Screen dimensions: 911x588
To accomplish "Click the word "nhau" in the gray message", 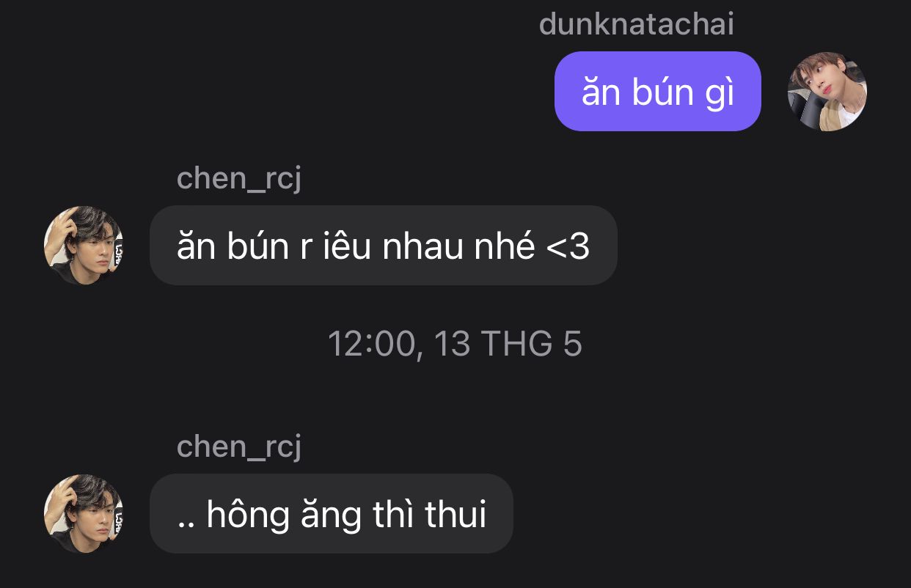I will [x=423, y=247].
